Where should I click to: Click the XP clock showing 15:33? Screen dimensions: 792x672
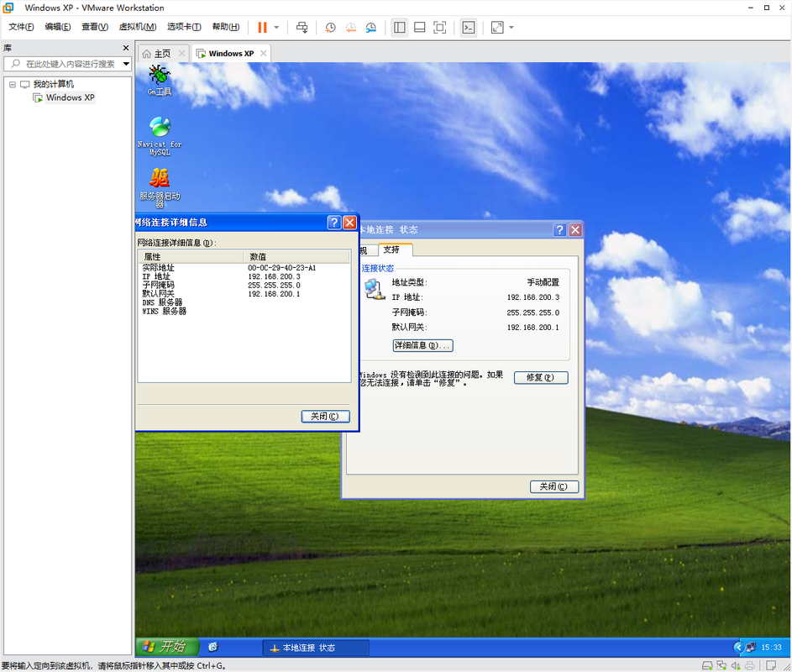pos(771,648)
